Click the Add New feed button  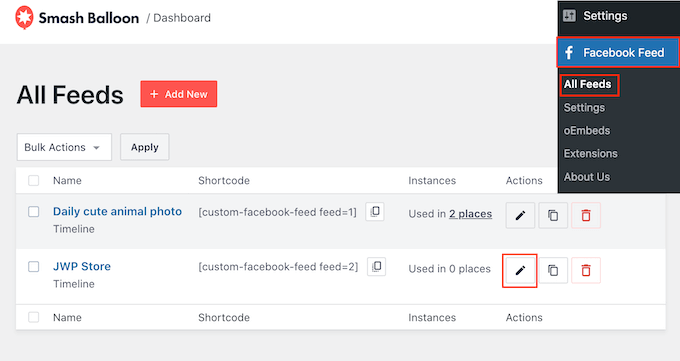pos(179,94)
